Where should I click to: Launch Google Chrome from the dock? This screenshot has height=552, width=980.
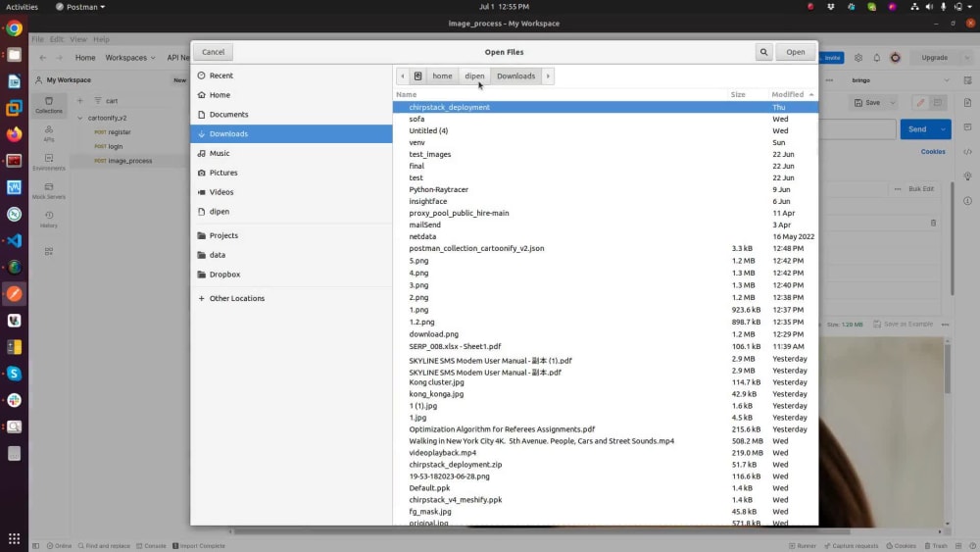14,28
